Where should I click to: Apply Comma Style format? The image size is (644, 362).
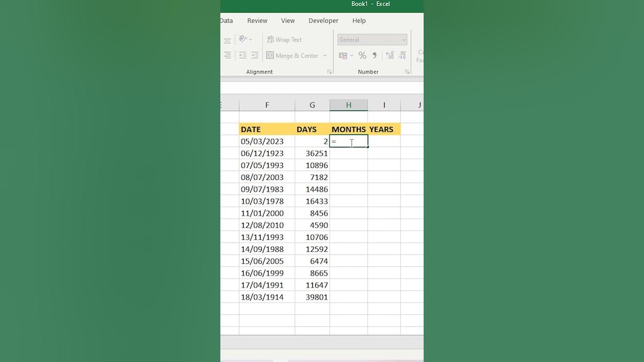[x=374, y=55]
